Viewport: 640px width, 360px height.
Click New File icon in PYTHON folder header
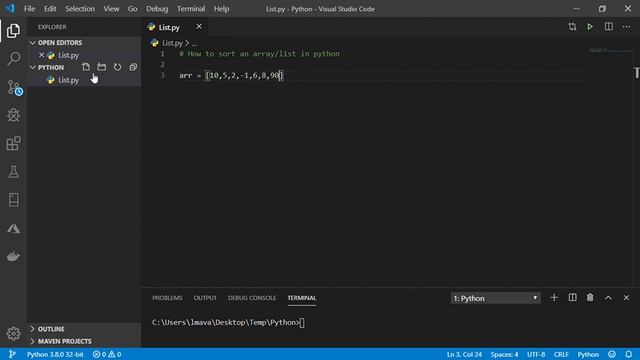pos(86,67)
